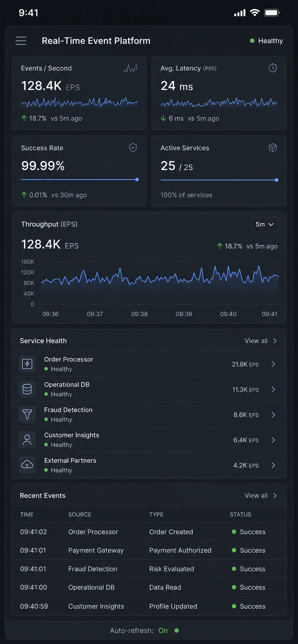The image size is (298, 644).
Task: Select the Risk Evaluated event type
Action: click(x=172, y=569)
